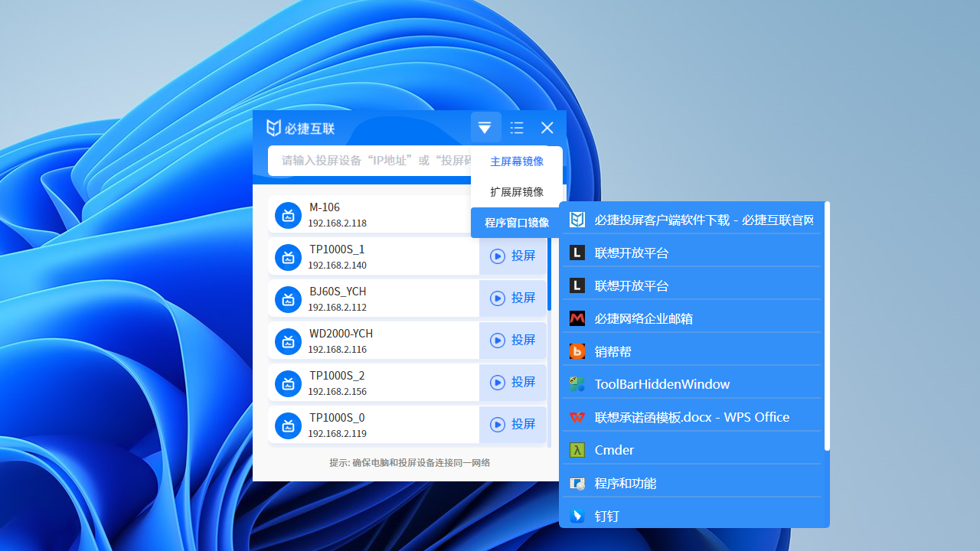Open the list menu icon in title bar

(517, 128)
